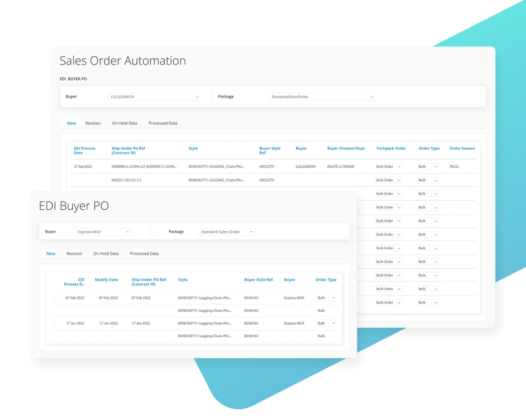
Task: Open the LULULEMON buyer dropdown
Action: pyautogui.click(x=154, y=97)
